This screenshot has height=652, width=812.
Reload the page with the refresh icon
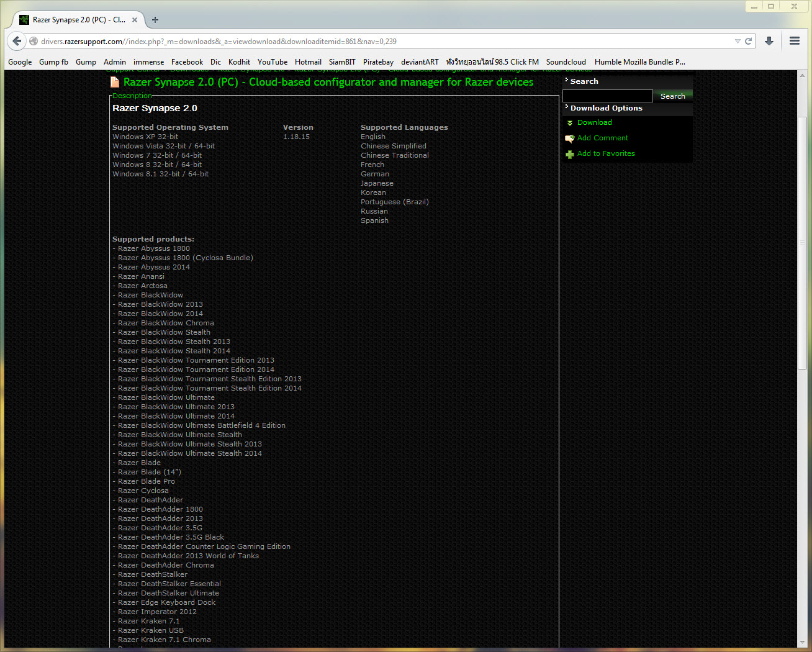[749, 41]
